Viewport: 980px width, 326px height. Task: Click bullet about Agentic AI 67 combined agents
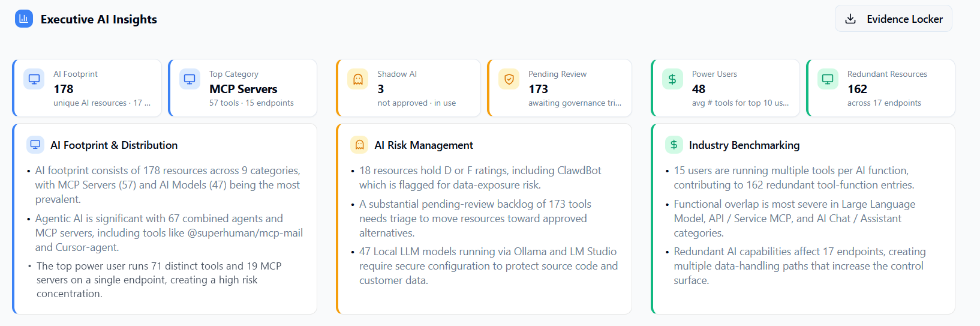[x=169, y=233]
